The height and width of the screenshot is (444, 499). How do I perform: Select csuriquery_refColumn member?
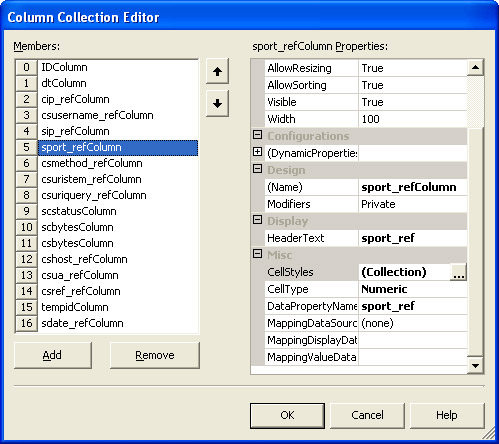coord(118,195)
